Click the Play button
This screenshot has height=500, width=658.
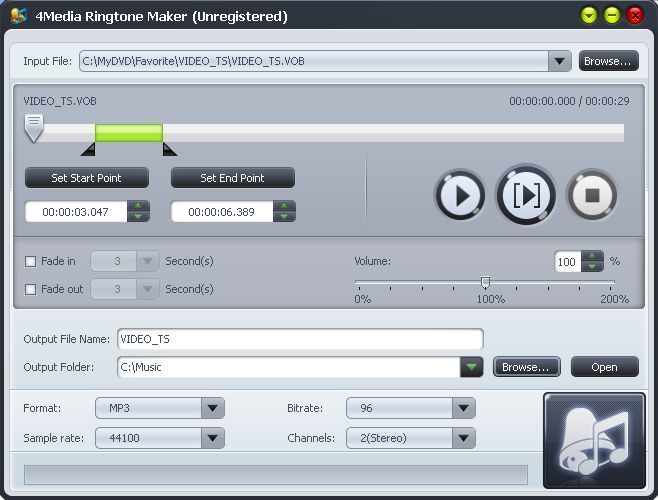460,195
